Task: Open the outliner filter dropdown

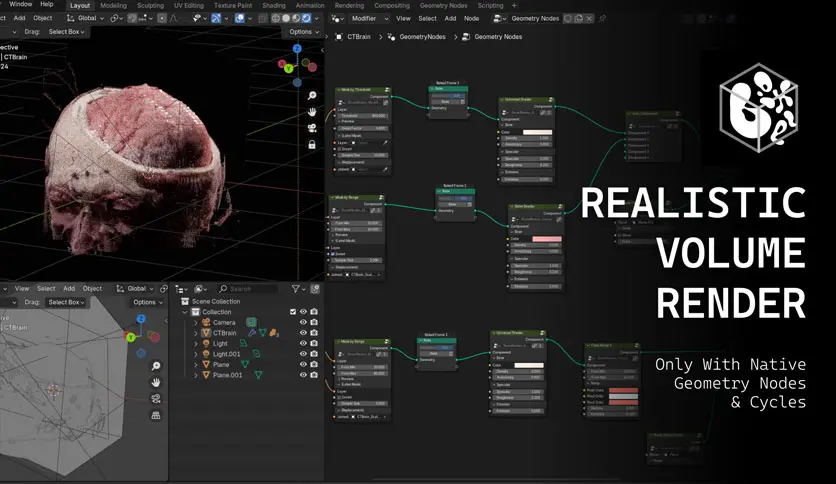Action: pos(298,289)
